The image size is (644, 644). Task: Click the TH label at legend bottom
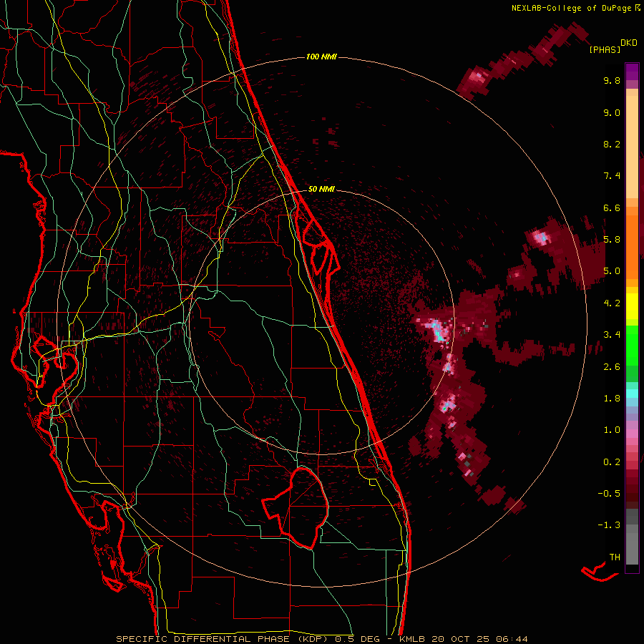pyautogui.click(x=615, y=557)
